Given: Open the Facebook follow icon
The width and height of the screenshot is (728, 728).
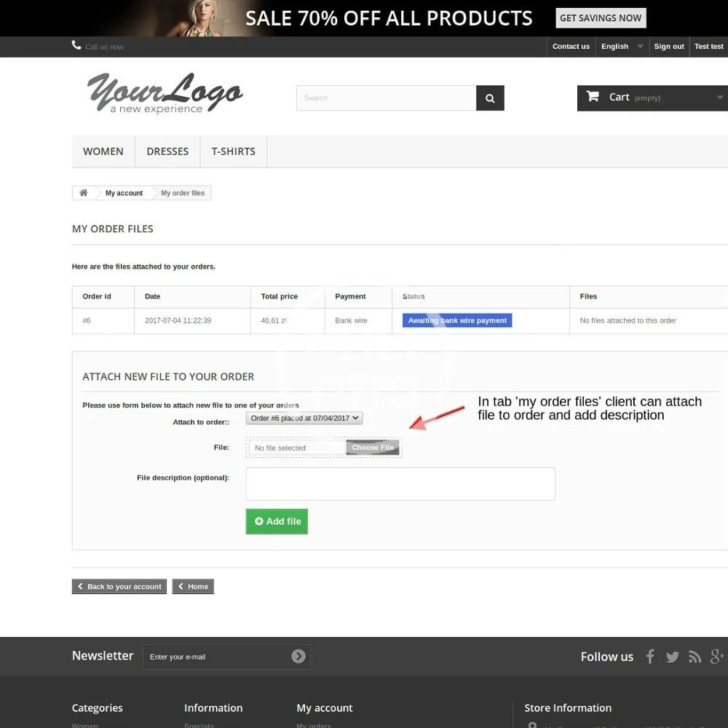Looking at the screenshot, I should 650,657.
